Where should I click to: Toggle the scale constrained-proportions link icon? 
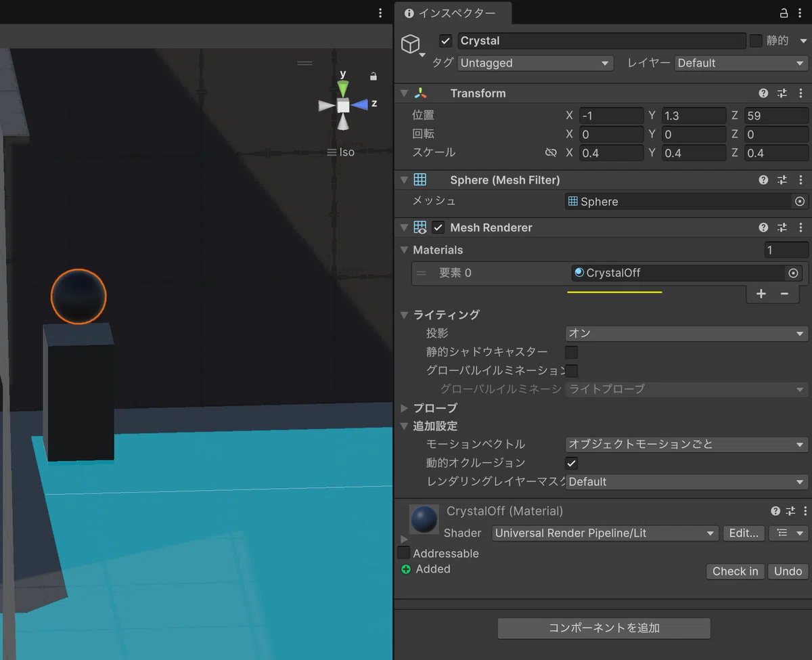click(551, 153)
